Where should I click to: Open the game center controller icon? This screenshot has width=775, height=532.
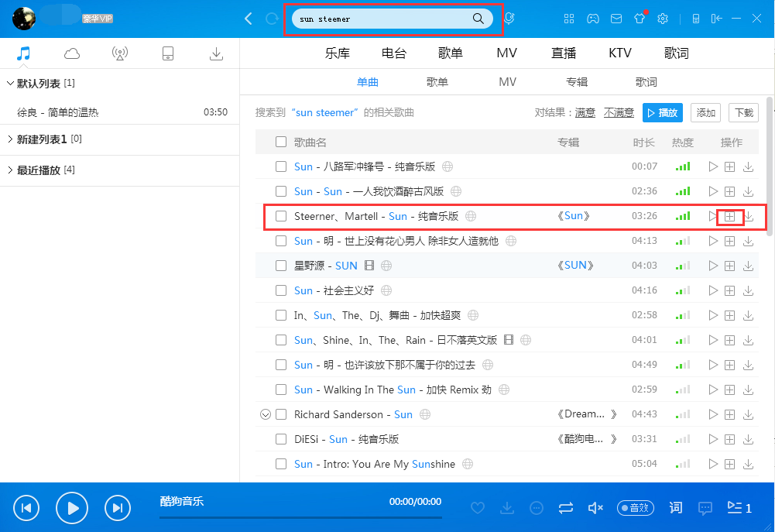click(593, 18)
